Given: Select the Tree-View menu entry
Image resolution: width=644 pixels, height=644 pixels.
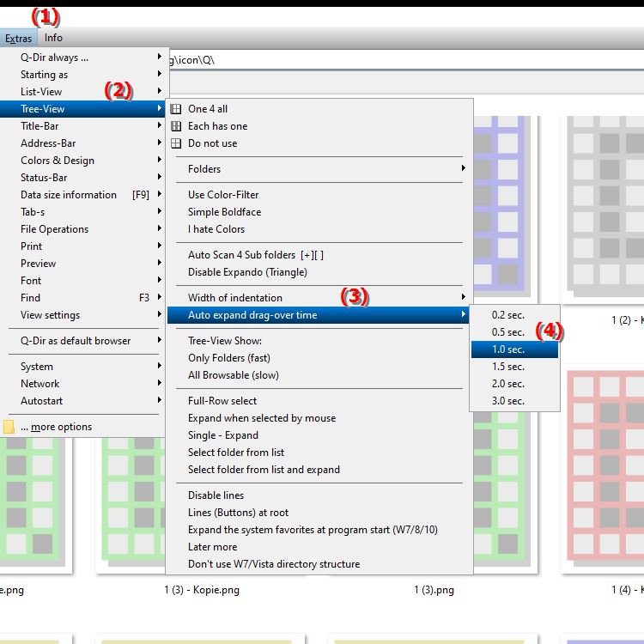Looking at the screenshot, I should [x=82, y=109].
